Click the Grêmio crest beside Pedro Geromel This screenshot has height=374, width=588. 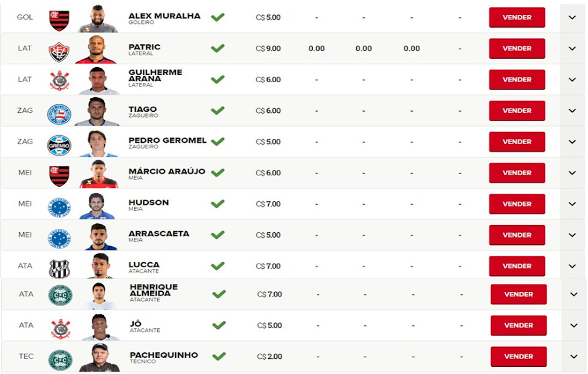(x=59, y=145)
